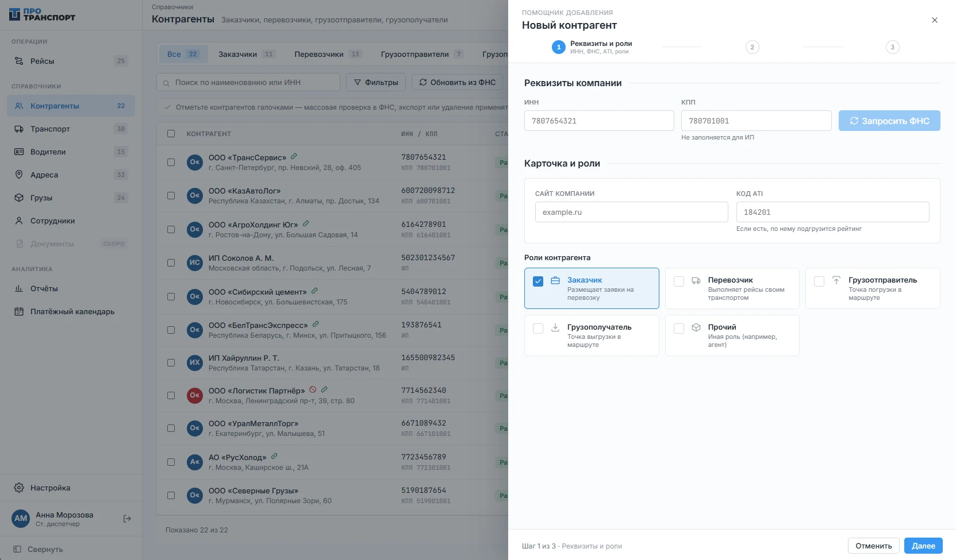Viewport: 956px width, 560px height.
Task: Switch to the Заказчики tab
Action: point(247,54)
